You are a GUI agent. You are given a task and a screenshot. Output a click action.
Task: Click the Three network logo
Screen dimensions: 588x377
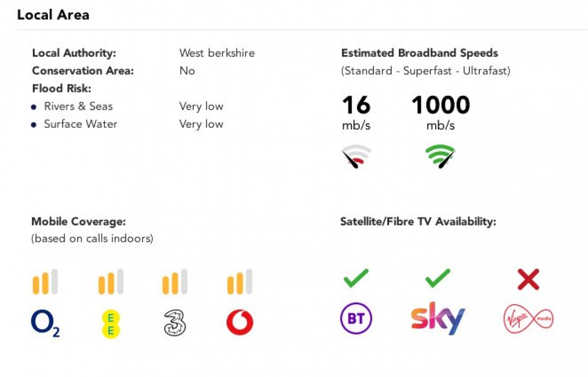(x=175, y=324)
